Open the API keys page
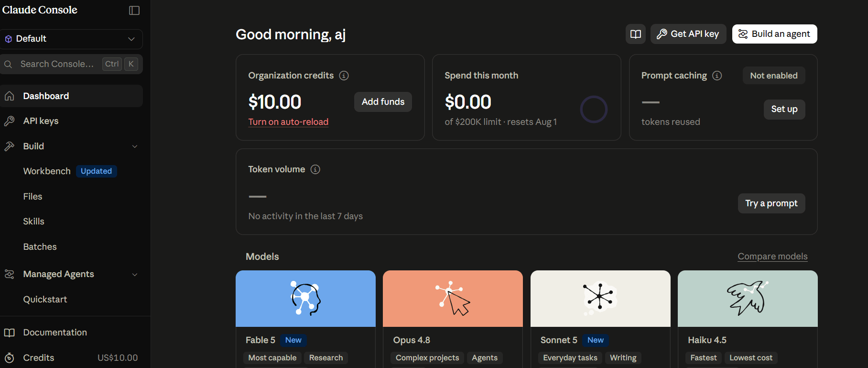This screenshot has height=368, width=868. 71,121
